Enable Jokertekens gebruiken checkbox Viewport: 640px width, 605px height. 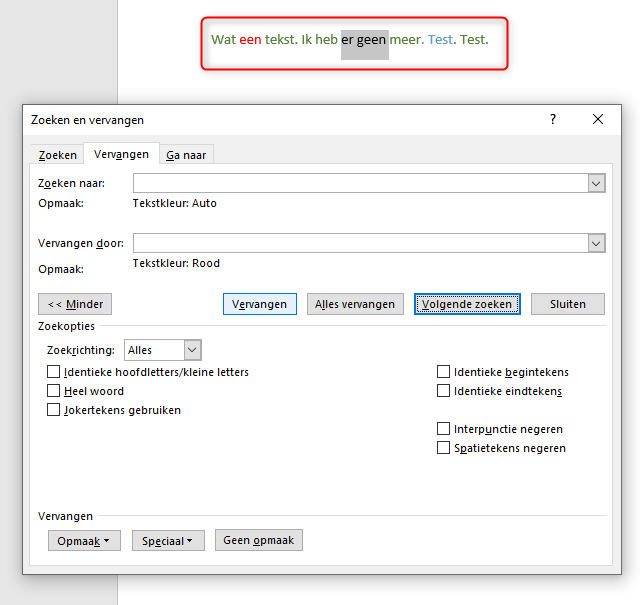pyautogui.click(x=53, y=410)
